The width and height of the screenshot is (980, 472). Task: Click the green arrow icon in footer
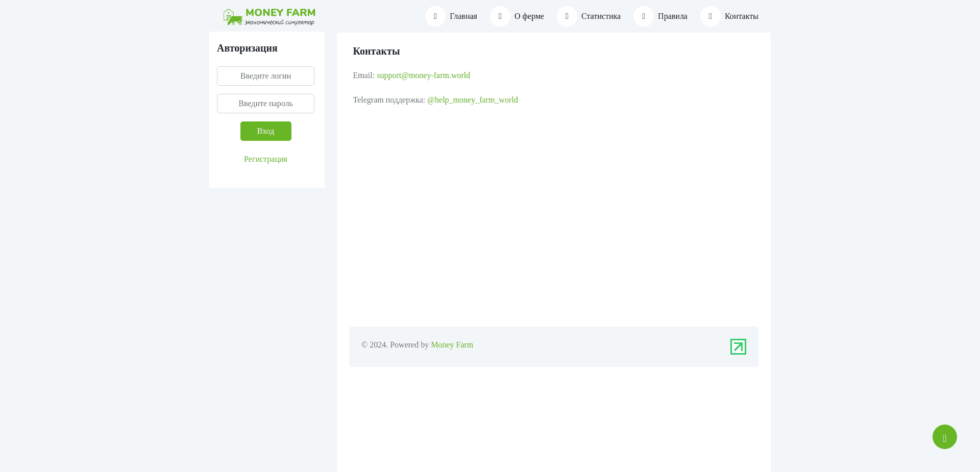738,346
